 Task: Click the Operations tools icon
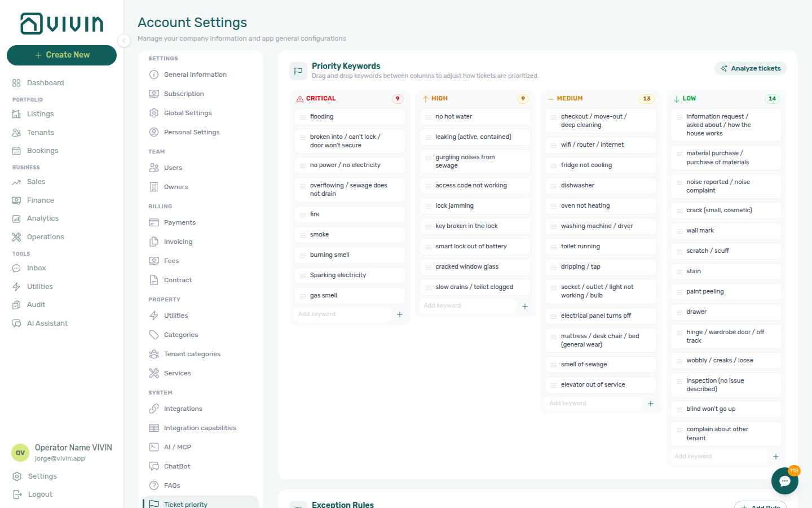(16, 237)
